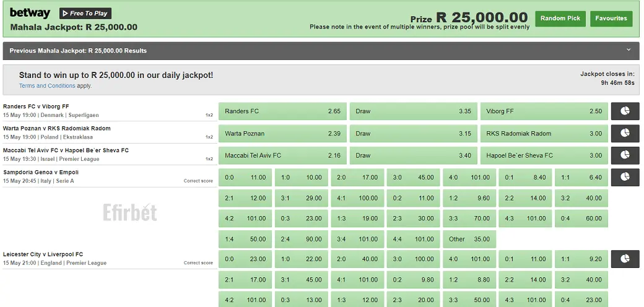The width and height of the screenshot is (644, 307).
Task: Select Leicester score 0:2 at 9.80
Action: click(413, 280)
